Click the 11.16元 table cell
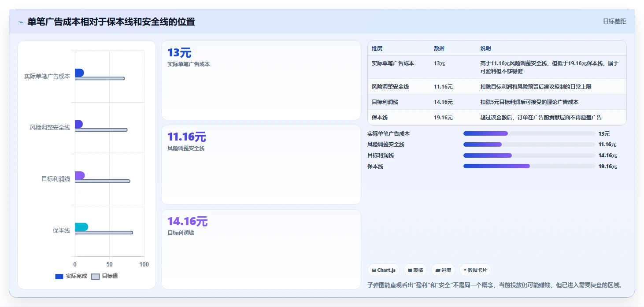The image size is (644, 307). [x=443, y=87]
